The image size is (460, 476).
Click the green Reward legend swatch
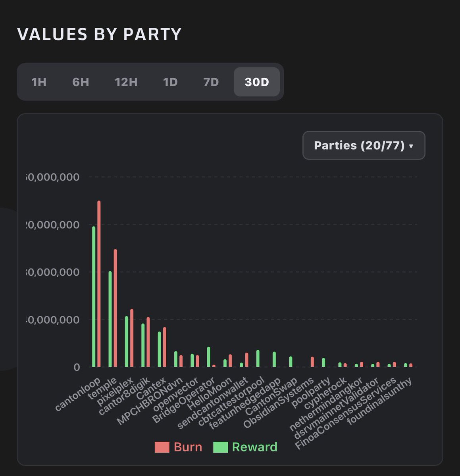[220, 447]
